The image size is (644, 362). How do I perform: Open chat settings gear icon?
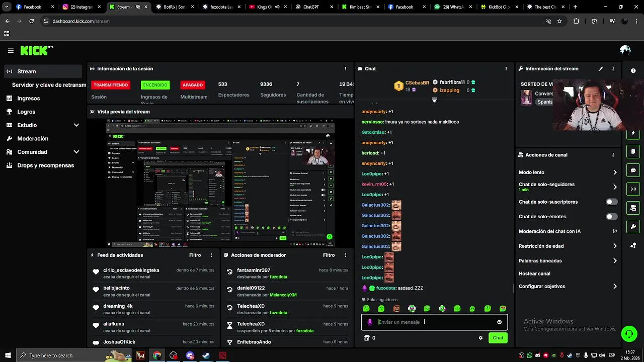point(480,338)
